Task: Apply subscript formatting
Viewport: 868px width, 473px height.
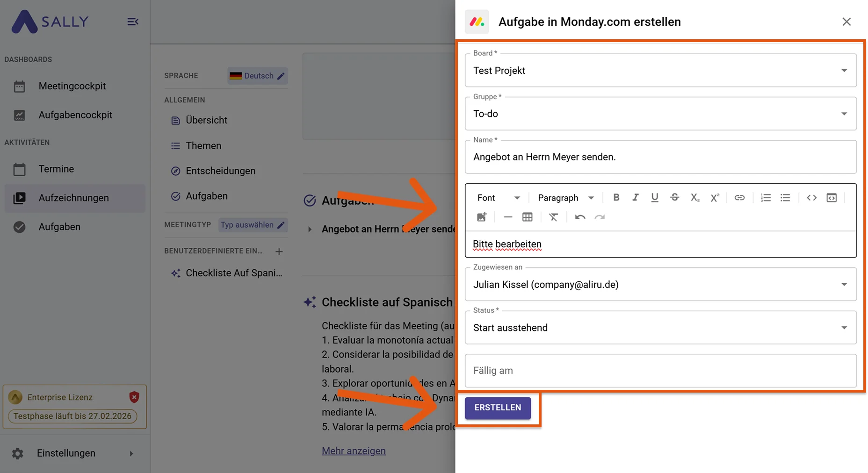Action: (695, 198)
